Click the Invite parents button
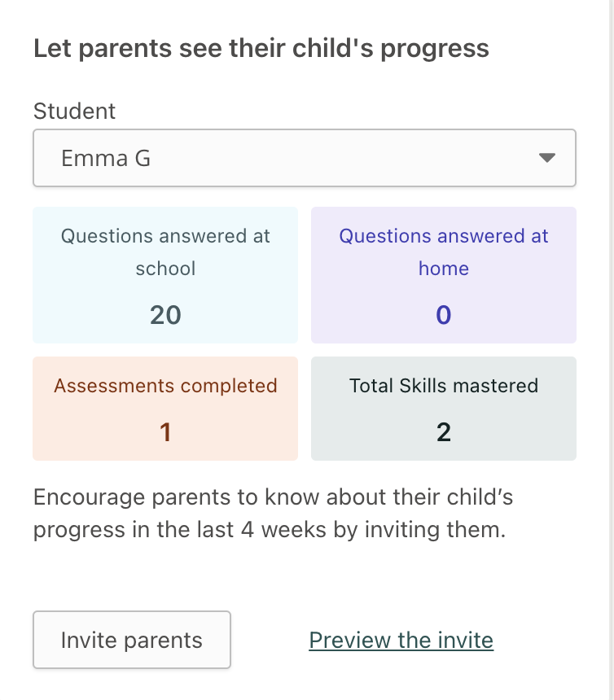The image size is (614, 700). [x=132, y=640]
